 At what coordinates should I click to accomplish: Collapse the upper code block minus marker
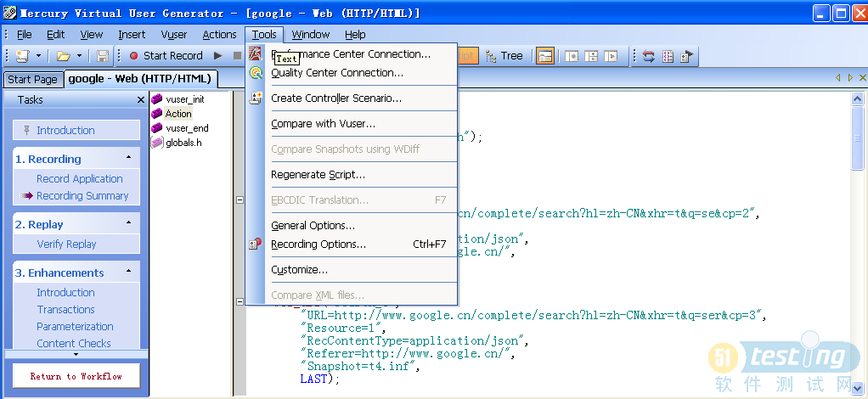coord(240,200)
